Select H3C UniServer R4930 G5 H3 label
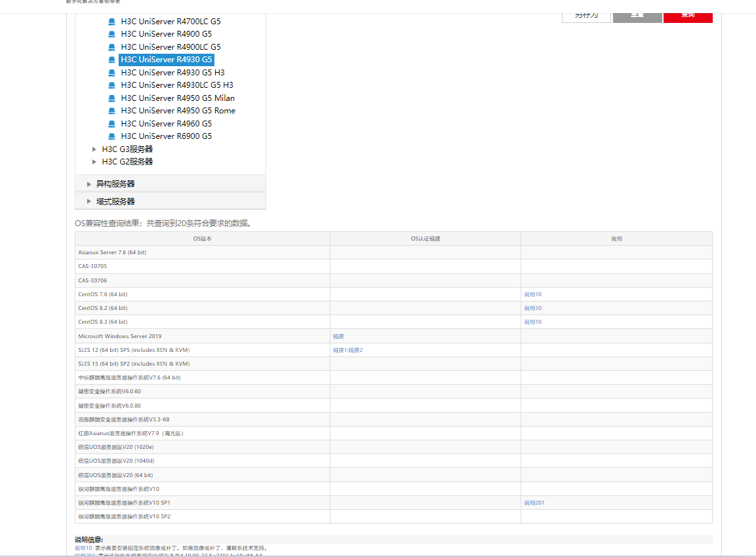The height and width of the screenshot is (557, 756). (172, 72)
